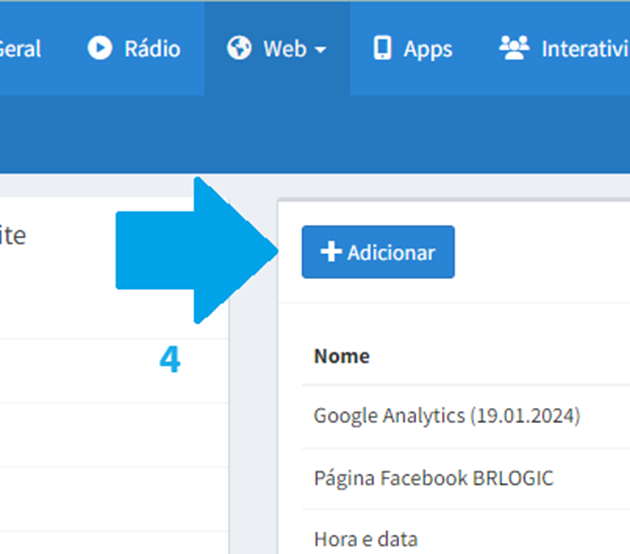
Task: Open Google Analytics (19.01.2024) entry
Action: click(x=447, y=416)
